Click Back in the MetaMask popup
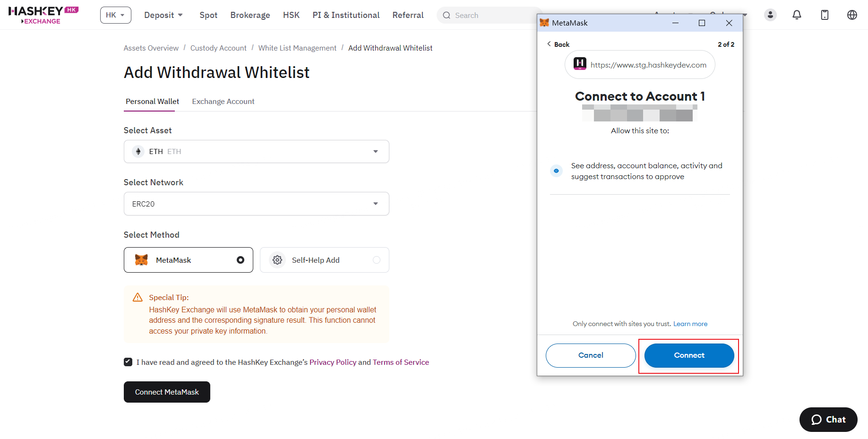 click(x=558, y=44)
